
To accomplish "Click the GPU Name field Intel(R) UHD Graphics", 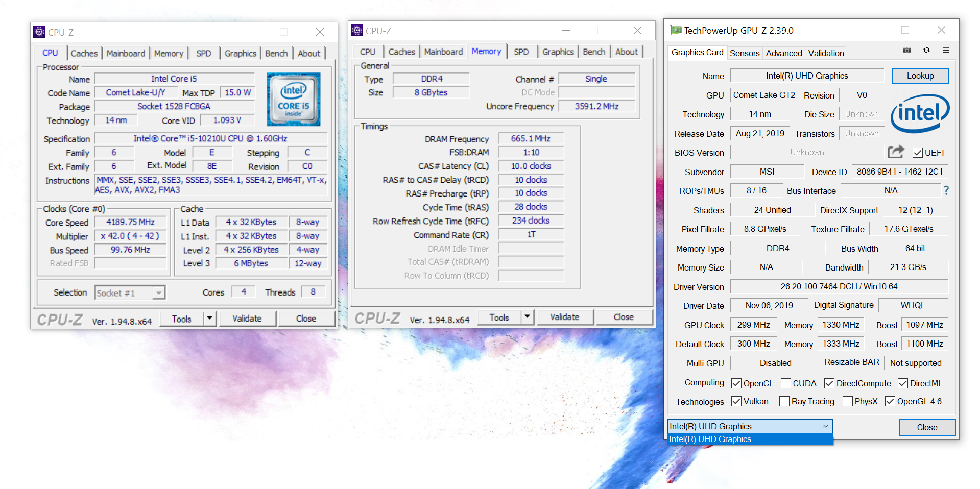I will pyautogui.click(x=807, y=76).
